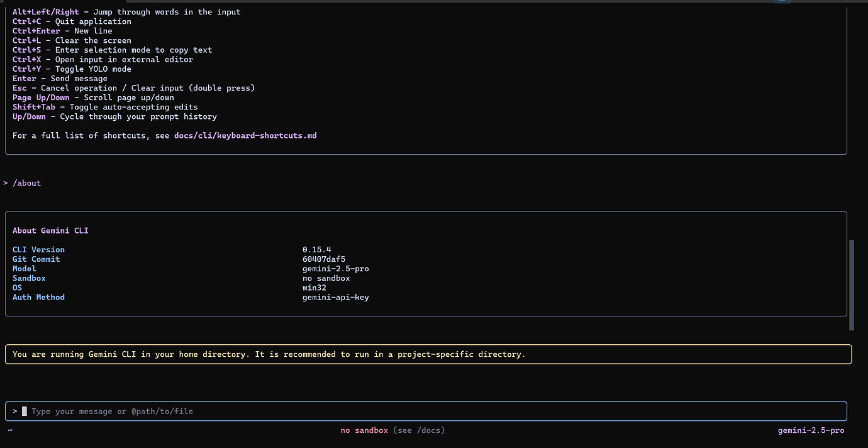Select the "win32" value
Viewport: 868px width, 448px height.
pyautogui.click(x=314, y=288)
